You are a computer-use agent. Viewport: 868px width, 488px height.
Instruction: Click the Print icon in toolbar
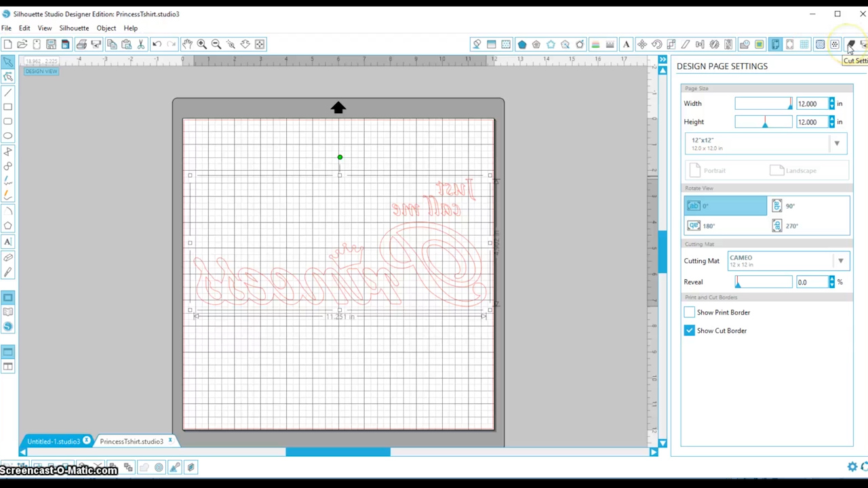[x=81, y=44]
